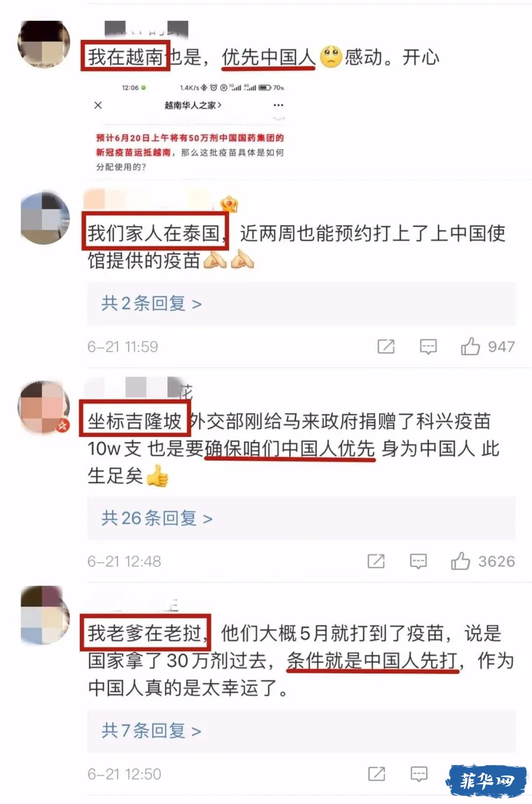Close the embedded 越南华人之家 page with X
The image size is (532, 804).
(x=98, y=105)
